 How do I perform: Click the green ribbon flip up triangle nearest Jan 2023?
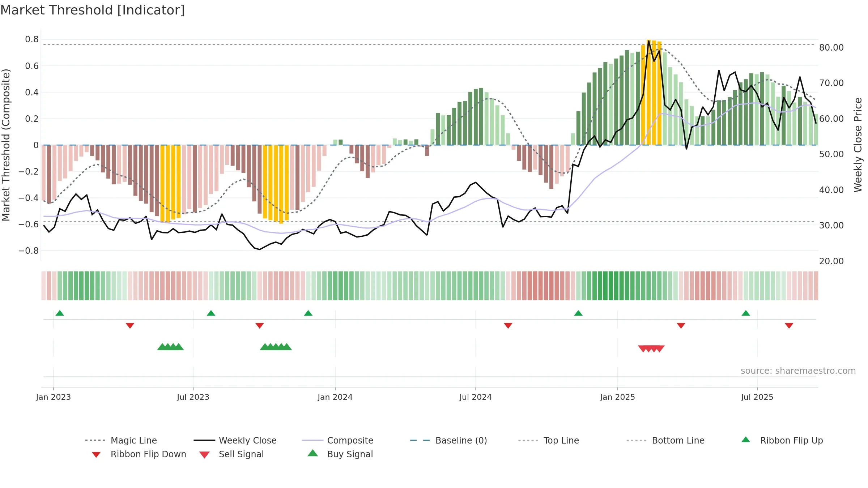(60, 313)
